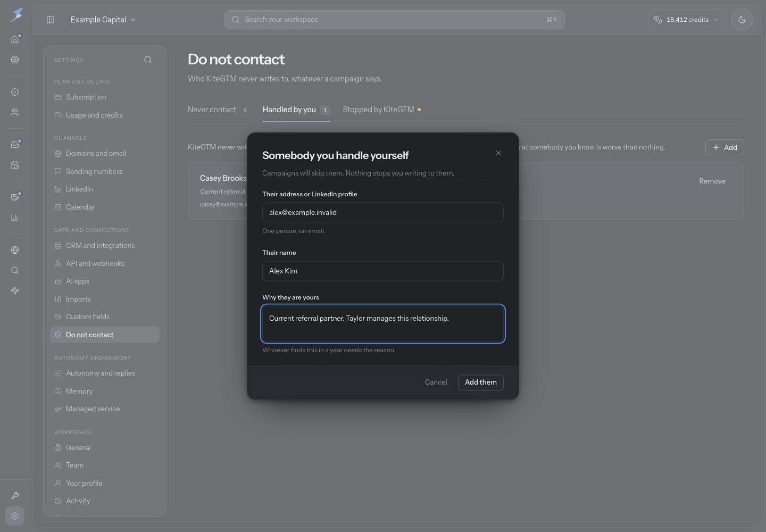
Task: Collapse the sidebar with the panel icon
Action: [x=51, y=20]
